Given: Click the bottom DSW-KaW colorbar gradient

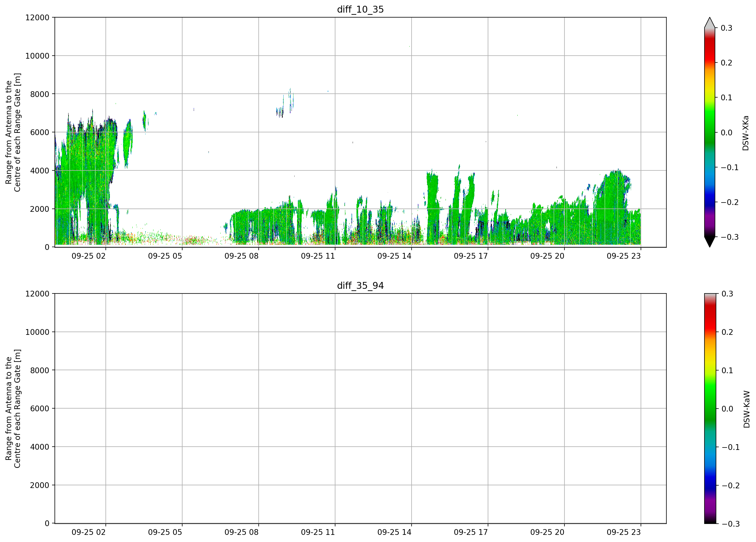Looking at the screenshot, I should (710, 409).
